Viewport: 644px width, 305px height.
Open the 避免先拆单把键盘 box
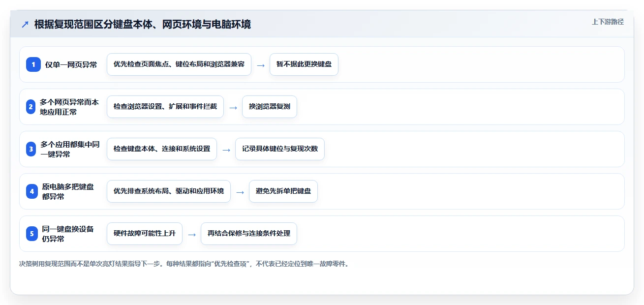tap(283, 191)
